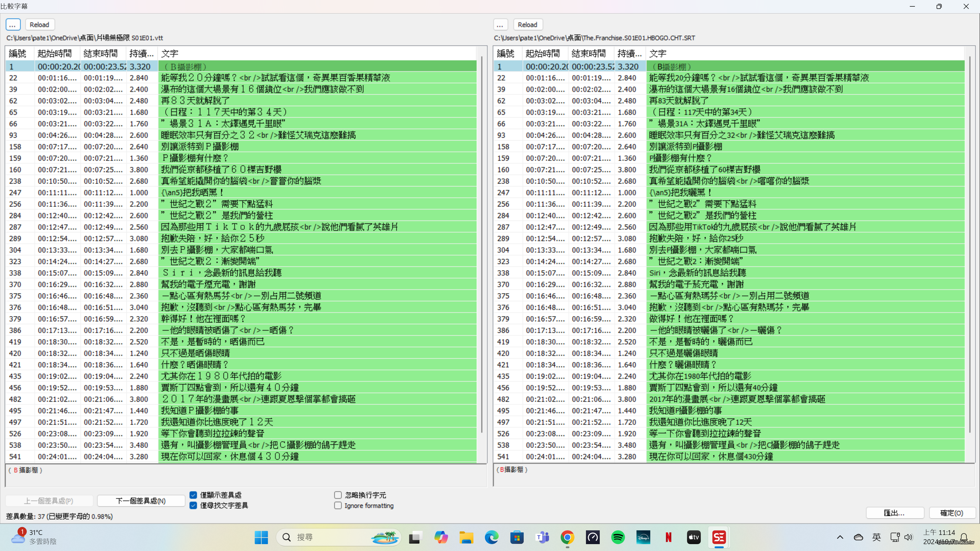Open File Explorer from the taskbar
Viewport: 980px width, 551px height.
(x=467, y=537)
